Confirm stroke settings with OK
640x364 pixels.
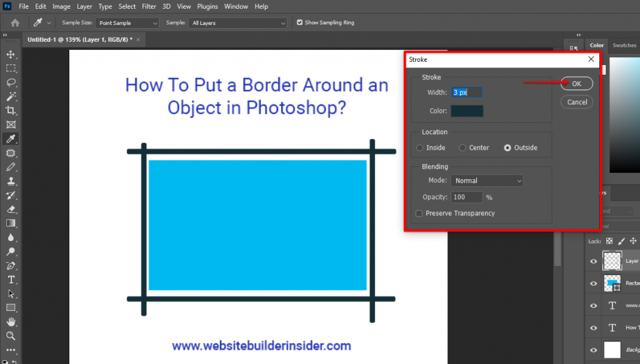point(576,83)
